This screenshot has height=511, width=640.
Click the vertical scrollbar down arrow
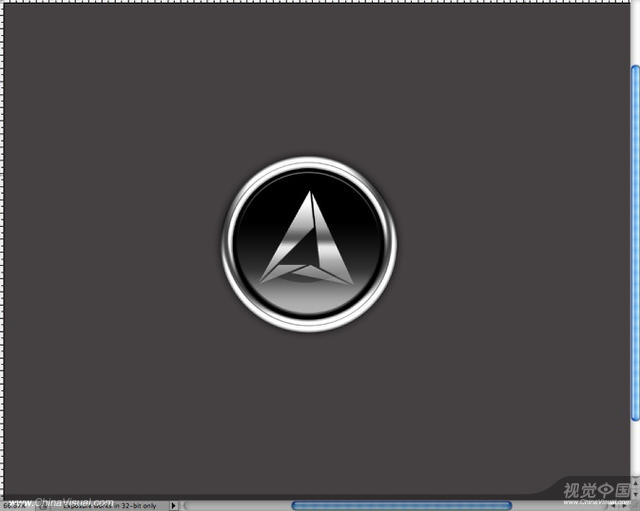[636, 494]
